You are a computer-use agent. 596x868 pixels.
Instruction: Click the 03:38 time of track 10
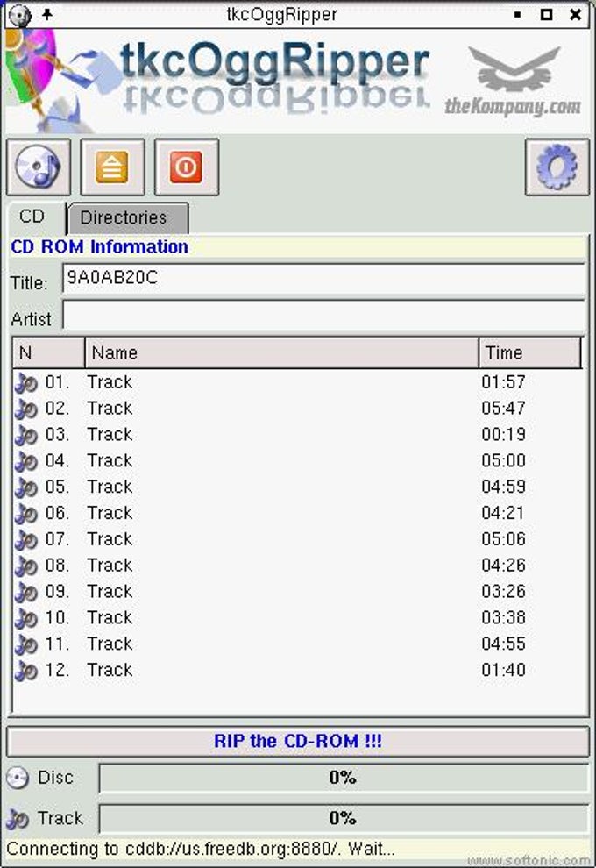point(503,617)
